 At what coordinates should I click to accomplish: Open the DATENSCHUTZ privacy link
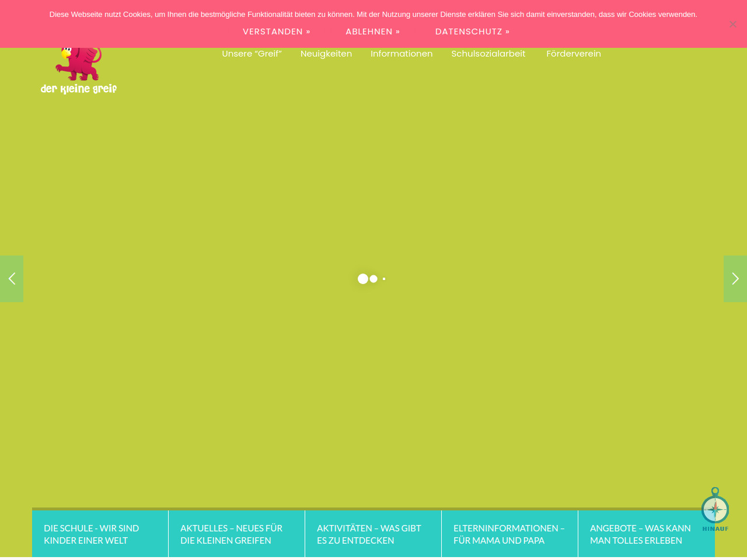click(x=472, y=32)
